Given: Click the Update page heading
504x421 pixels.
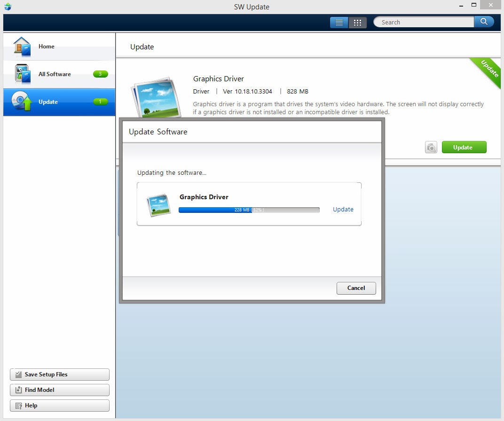Looking at the screenshot, I should tap(142, 47).
